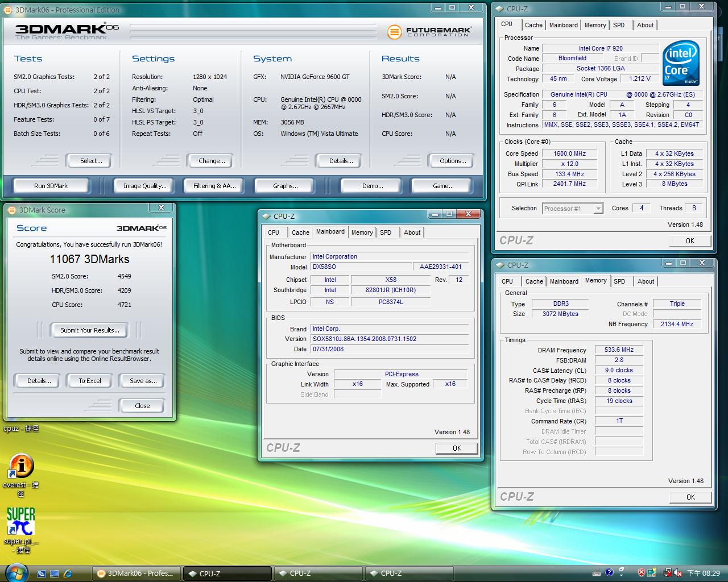The image size is (728, 582).
Task: Open the Mainboard tab in Memory CPU-Z window
Action: 564,281
